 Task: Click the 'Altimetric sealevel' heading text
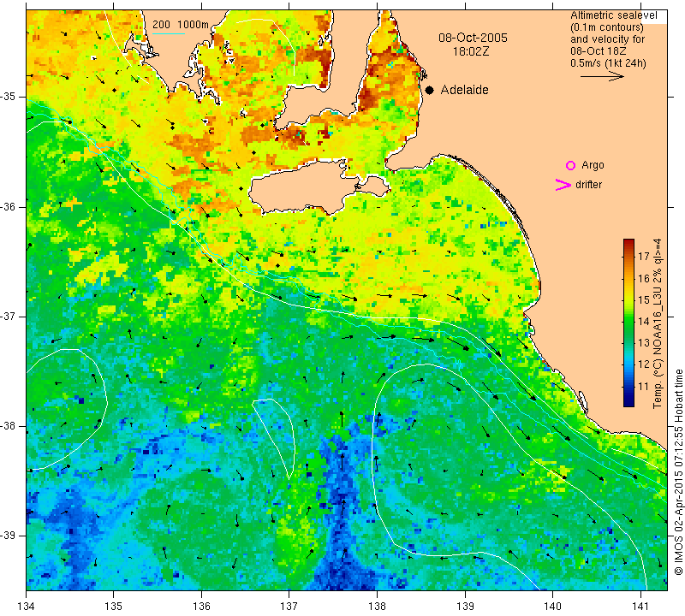[614, 15]
